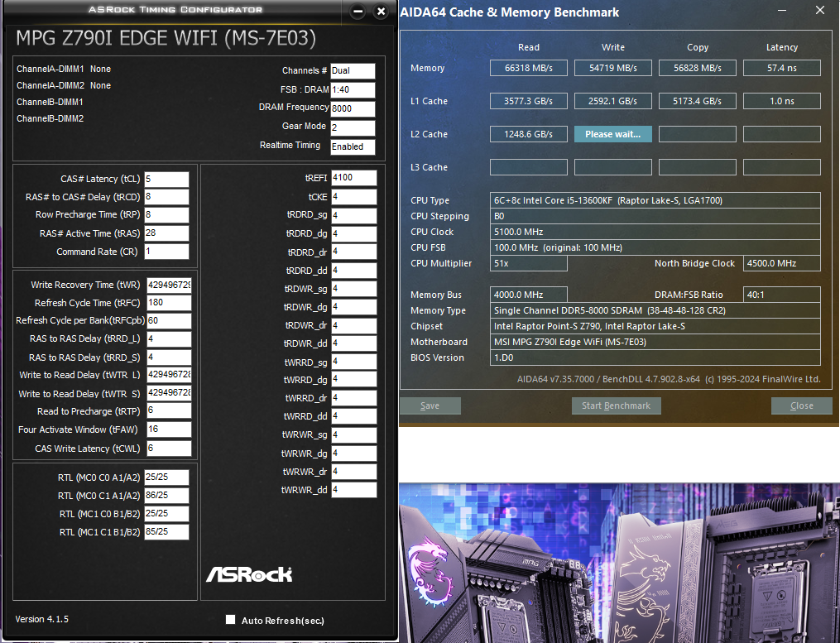Viewport: 840px width, 643px height.
Task: Select the tRDRD_sg value field
Action: 353,215
